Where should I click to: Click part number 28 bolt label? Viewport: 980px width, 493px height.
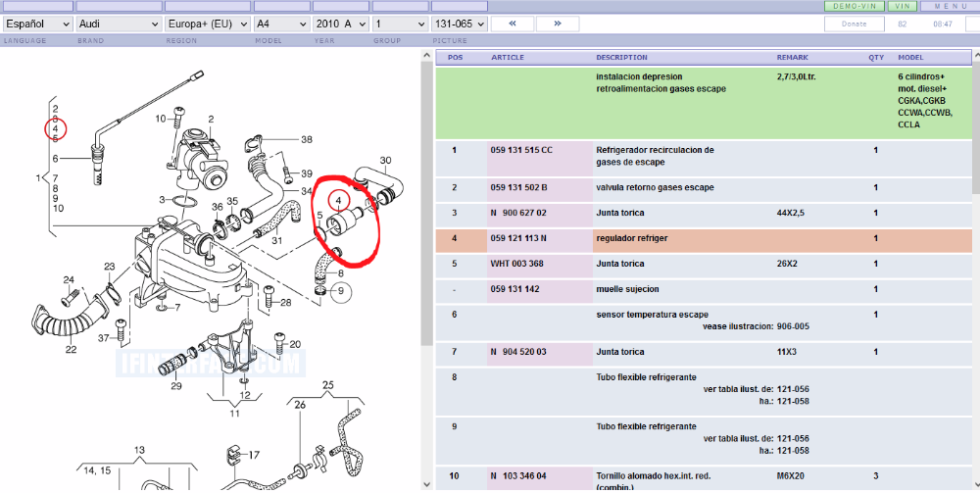[285, 303]
